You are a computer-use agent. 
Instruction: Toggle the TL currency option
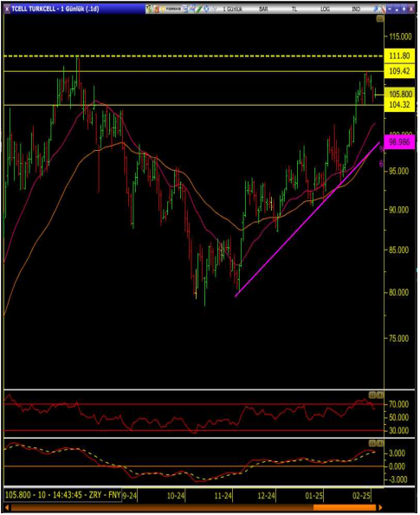[x=294, y=10]
